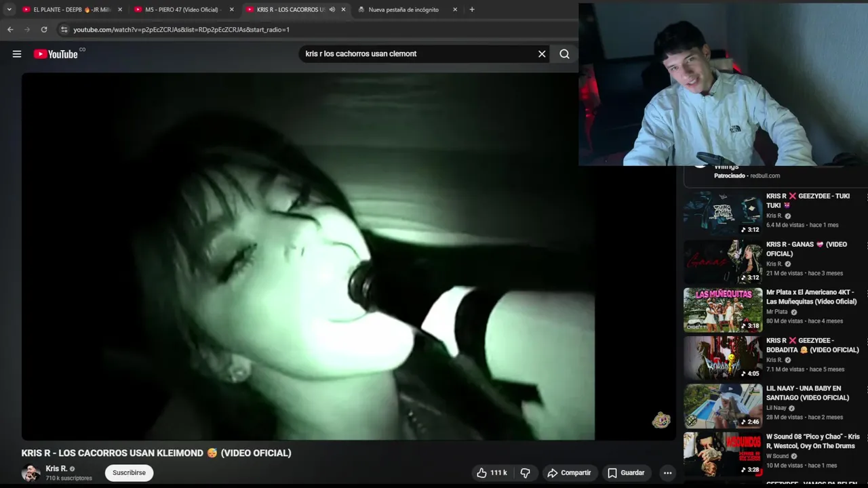Click the video title LOS CACORROS USAN KLEIMOND
868x488 pixels.
click(x=156, y=453)
